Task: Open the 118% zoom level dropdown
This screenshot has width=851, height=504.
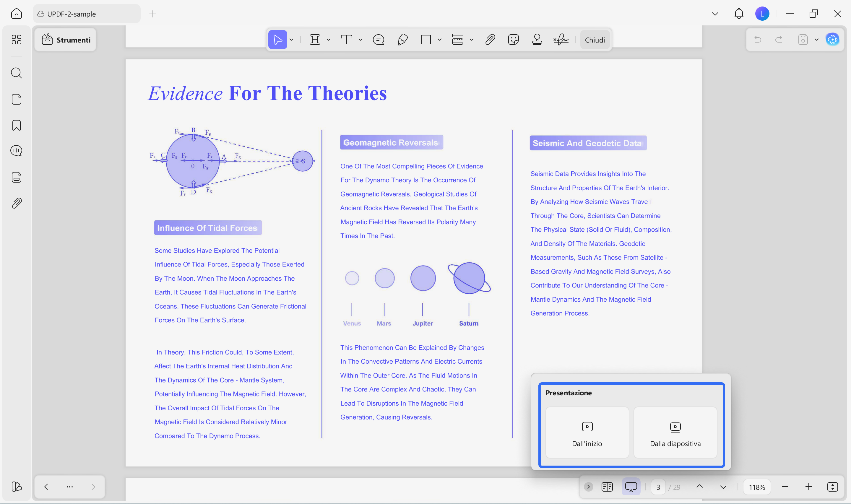Action: point(757,487)
